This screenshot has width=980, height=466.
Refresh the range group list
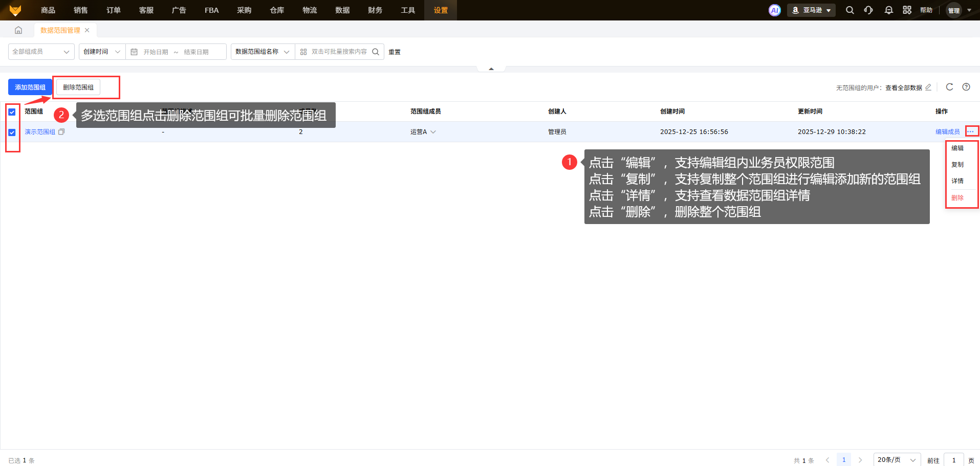[949, 87]
